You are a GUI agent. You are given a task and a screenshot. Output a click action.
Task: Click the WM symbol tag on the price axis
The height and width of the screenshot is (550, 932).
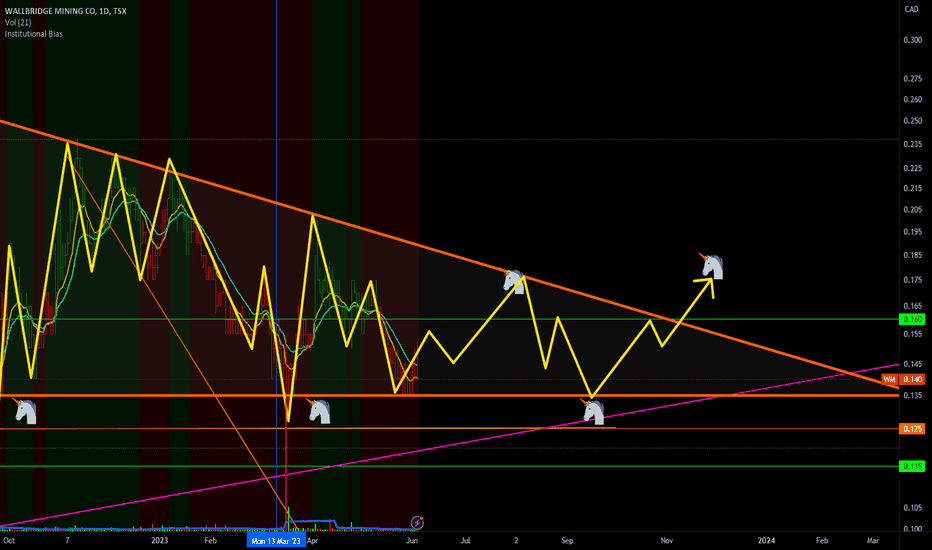(x=889, y=379)
